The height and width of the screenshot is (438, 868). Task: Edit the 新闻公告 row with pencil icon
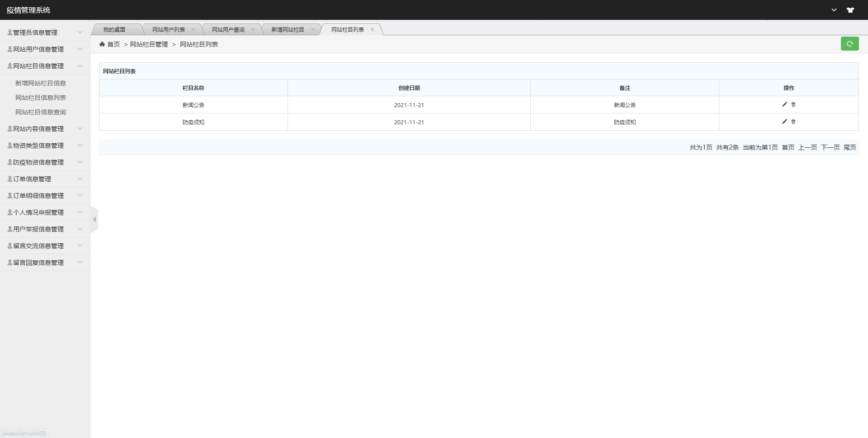tap(784, 104)
